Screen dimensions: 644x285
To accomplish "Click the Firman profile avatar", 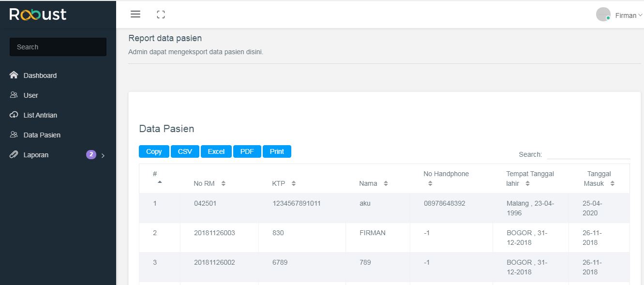I will [603, 14].
